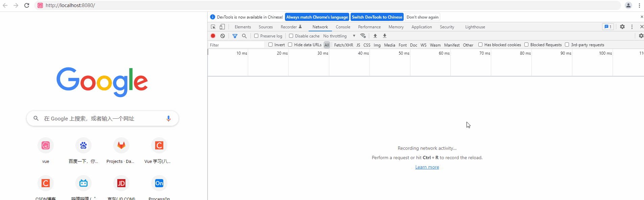Switch to the Console tab

343,27
